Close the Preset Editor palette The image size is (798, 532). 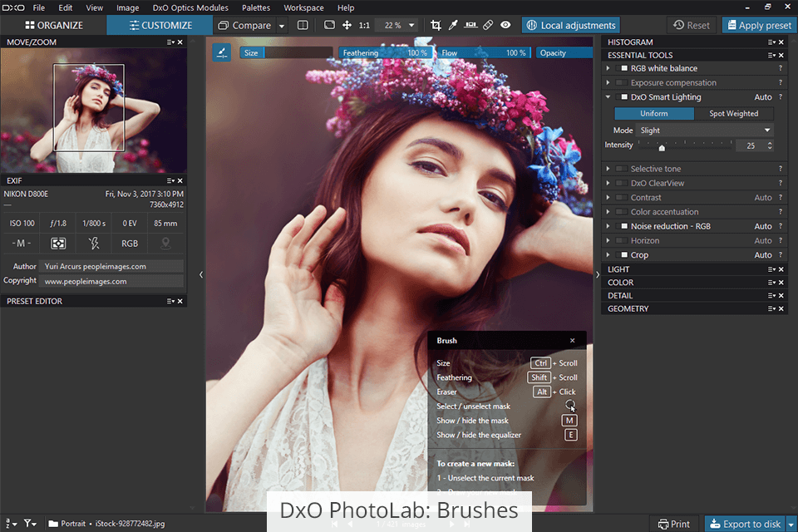pyautogui.click(x=180, y=302)
